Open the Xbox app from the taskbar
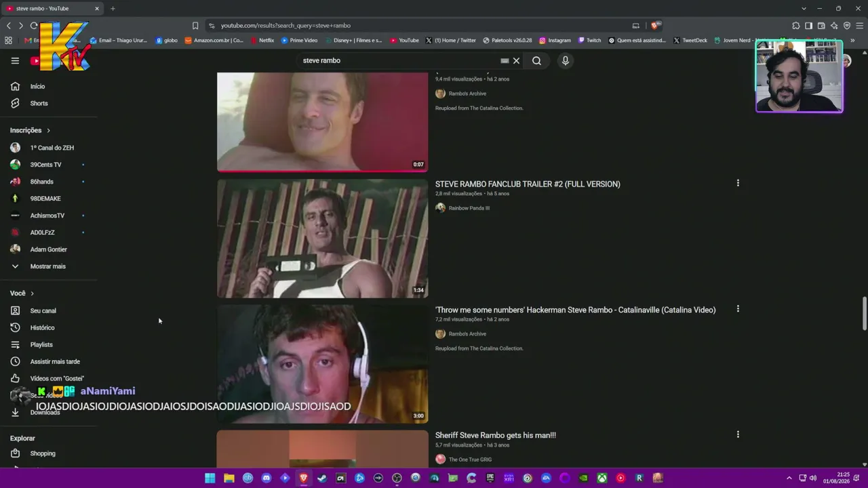The image size is (868, 488). coord(601,478)
